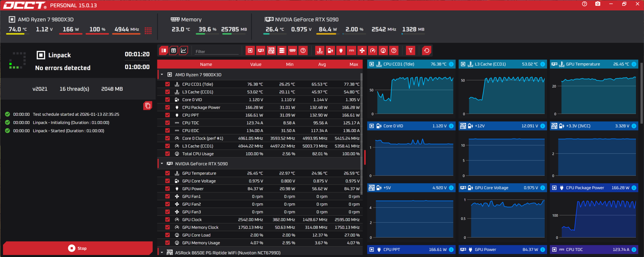Click the sensor Filter text field
Viewport: 644px width, 257px height.
[217, 51]
